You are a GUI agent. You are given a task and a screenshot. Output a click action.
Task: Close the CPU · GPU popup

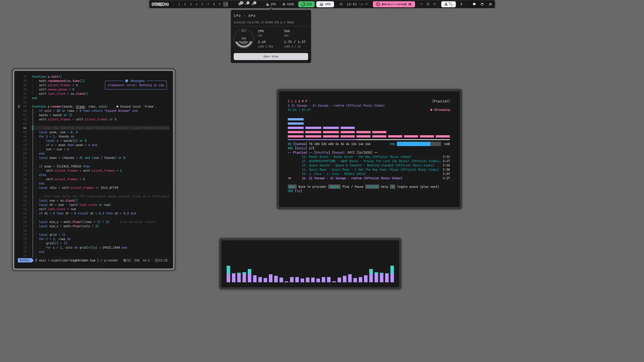307,16
